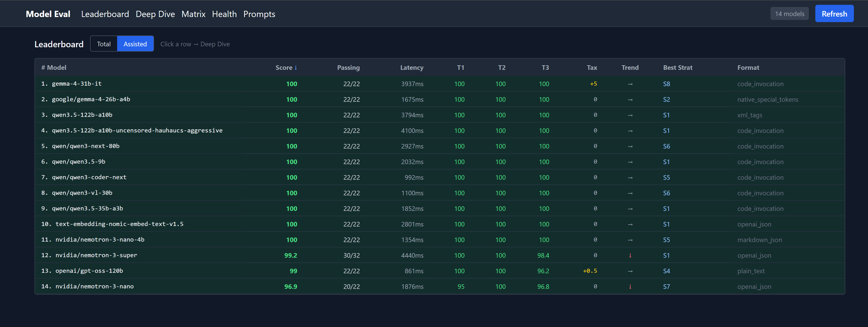Open the Matrix nav tab

pos(194,14)
